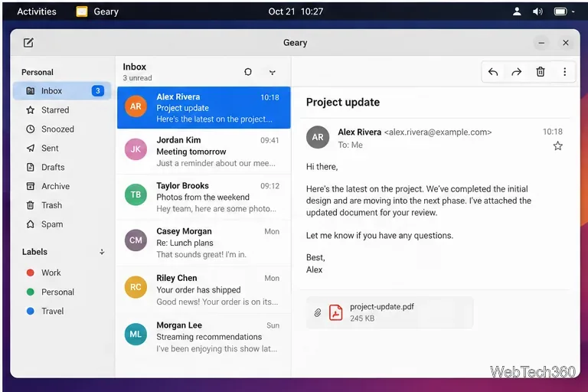Click the forward arrow icon
The height and width of the screenshot is (392, 588).
(516, 72)
